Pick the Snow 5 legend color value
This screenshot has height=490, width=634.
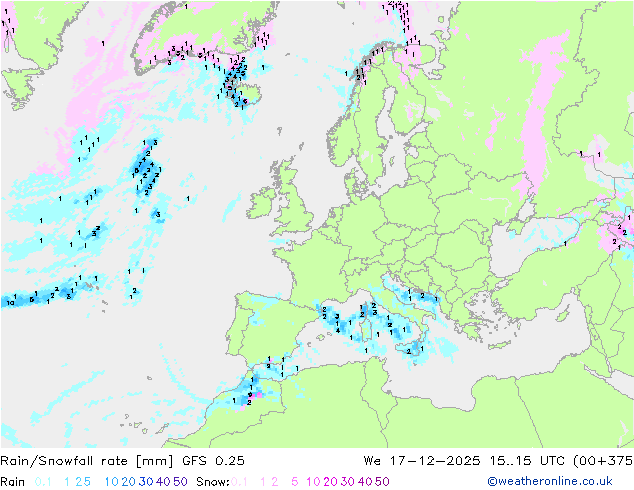295,482
